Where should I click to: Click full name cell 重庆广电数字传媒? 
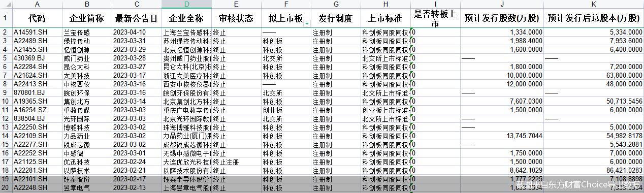click(186, 110)
